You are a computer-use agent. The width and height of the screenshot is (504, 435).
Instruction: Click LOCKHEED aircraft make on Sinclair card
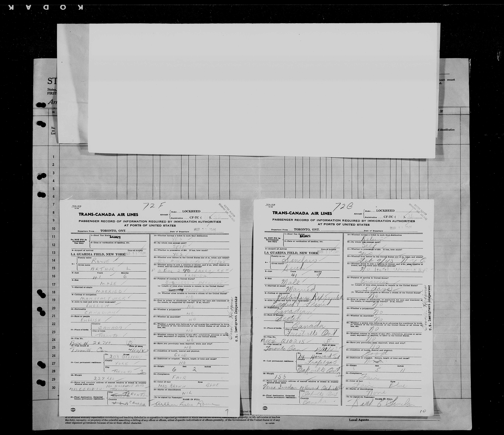point(385,211)
